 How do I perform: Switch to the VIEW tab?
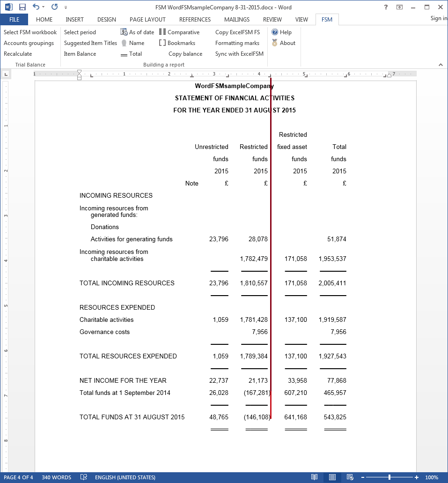pyautogui.click(x=301, y=19)
